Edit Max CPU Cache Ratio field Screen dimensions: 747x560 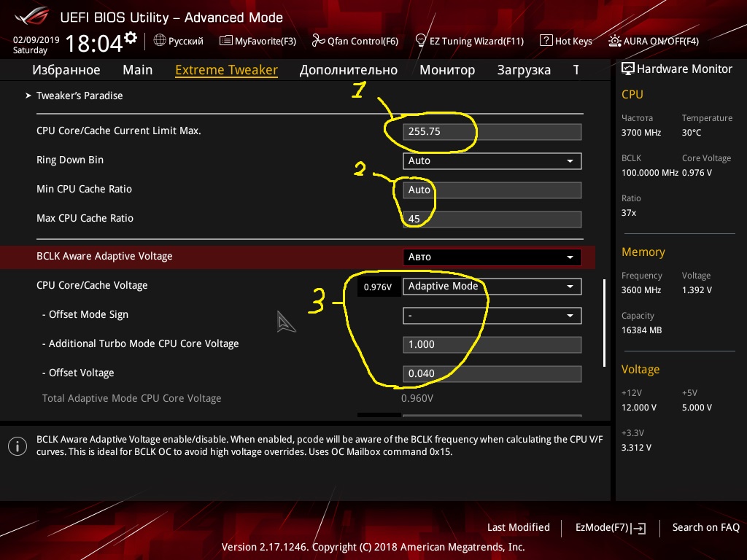coord(492,219)
